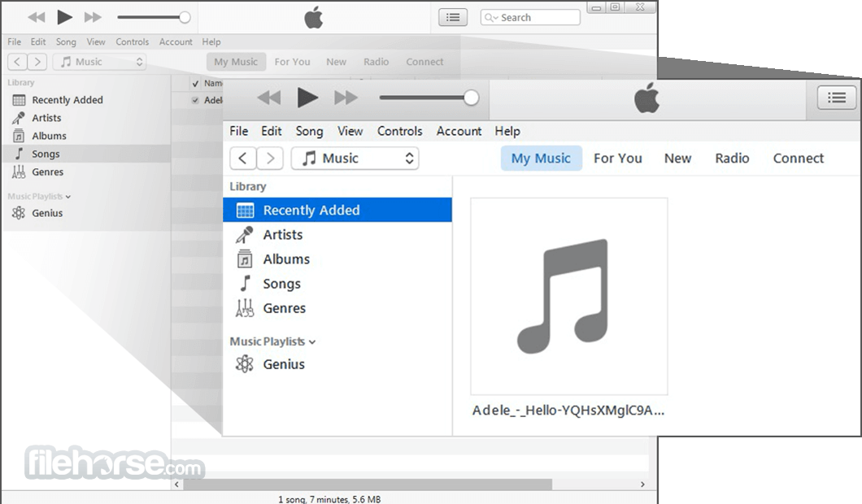Viewport: 862px width, 504px height.
Task: Open View menu in the enlarged foreground window
Action: coord(350,131)
